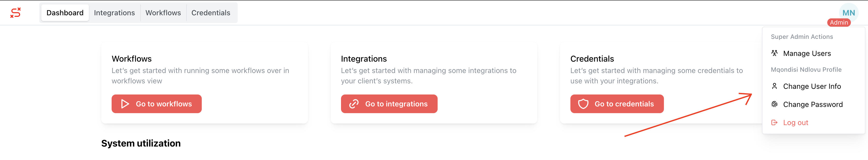Open the Integrations tab

[114, 13]
